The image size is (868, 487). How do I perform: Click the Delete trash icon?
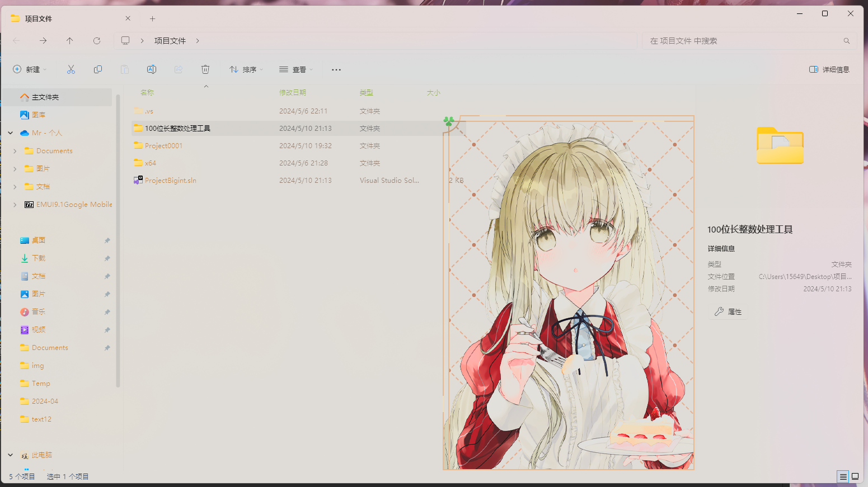point(205,69)
